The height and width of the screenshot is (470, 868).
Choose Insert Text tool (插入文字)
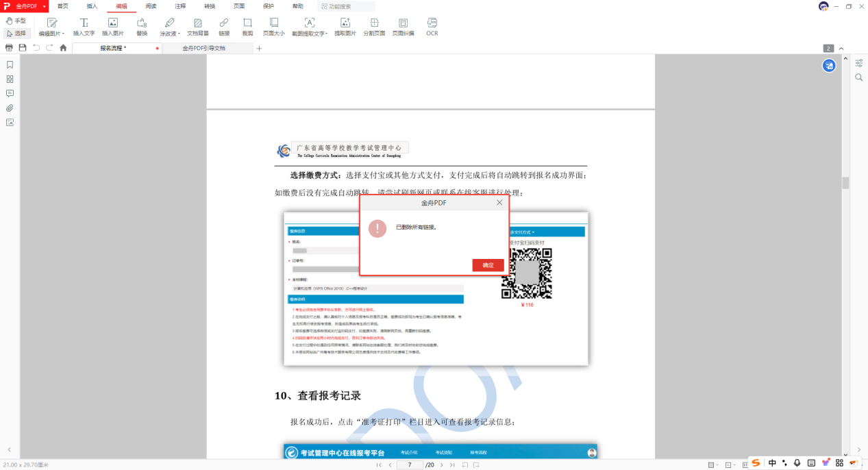coord(84,27)
